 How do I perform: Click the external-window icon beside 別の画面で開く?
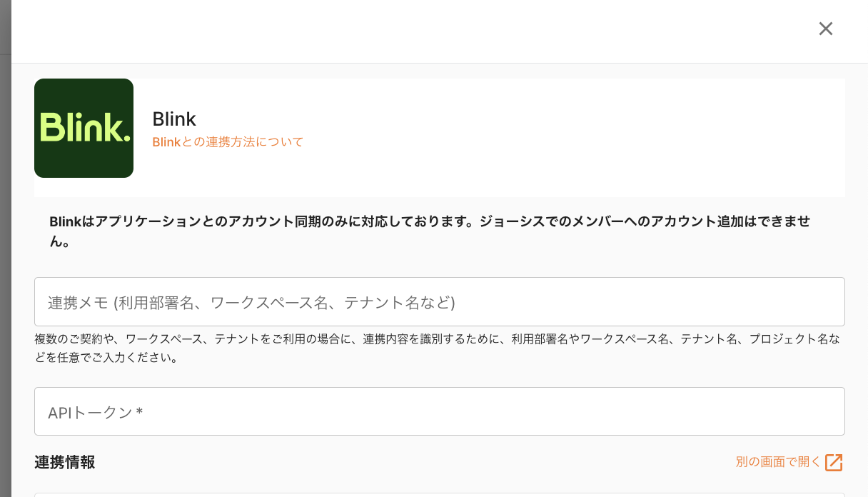pyautogui.click(x=834, y=463)
